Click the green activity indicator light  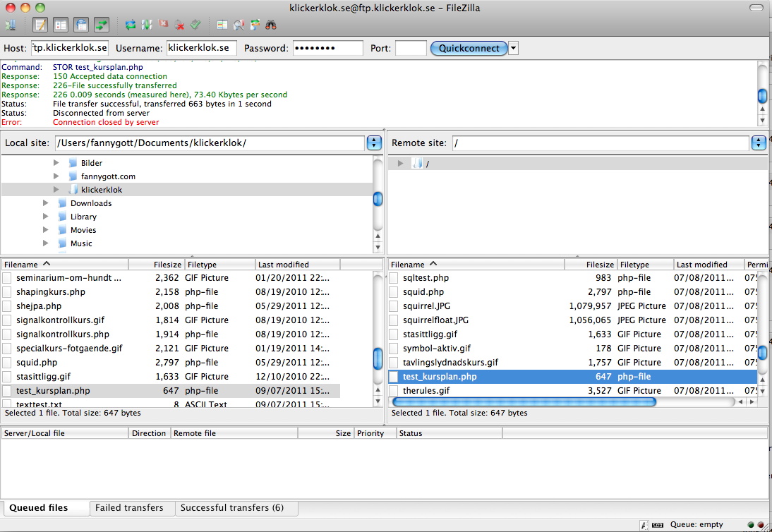(751, 525)
